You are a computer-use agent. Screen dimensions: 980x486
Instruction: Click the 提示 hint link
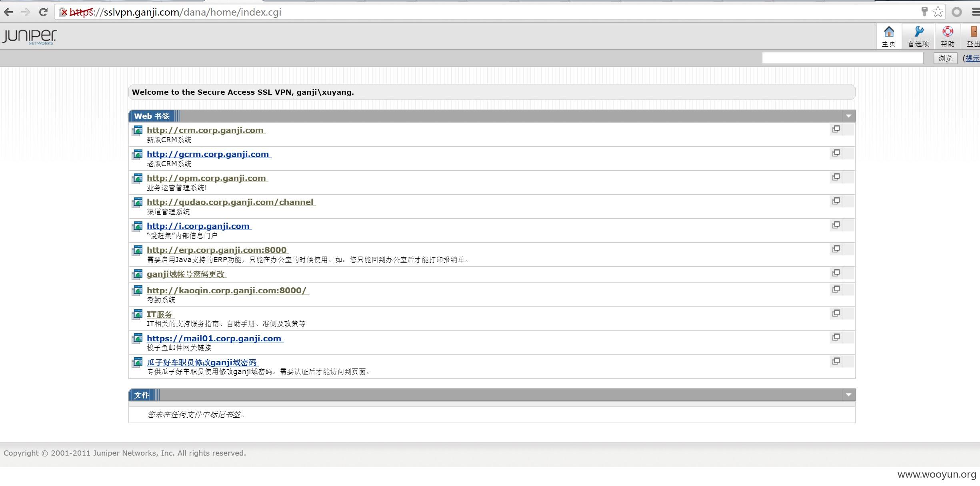coord(972,58)
